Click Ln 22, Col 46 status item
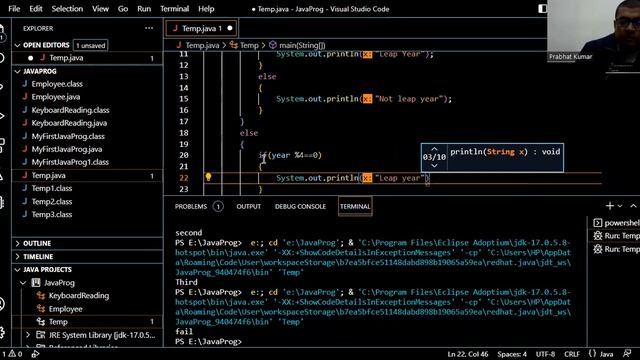 point(467,354)
